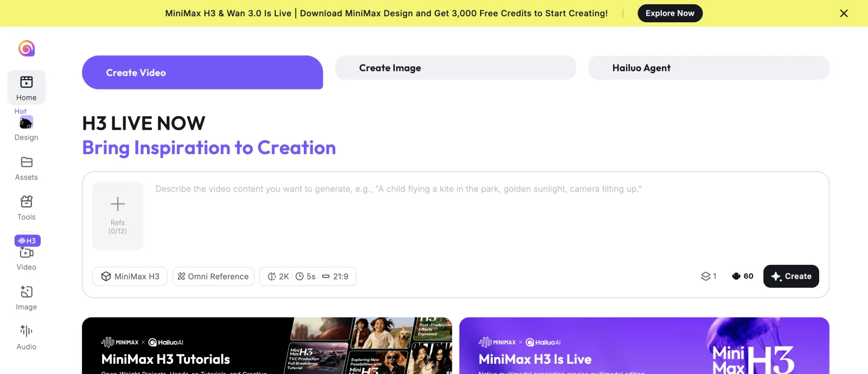Add reference files via Refs plus box

(x=118, y=216)
